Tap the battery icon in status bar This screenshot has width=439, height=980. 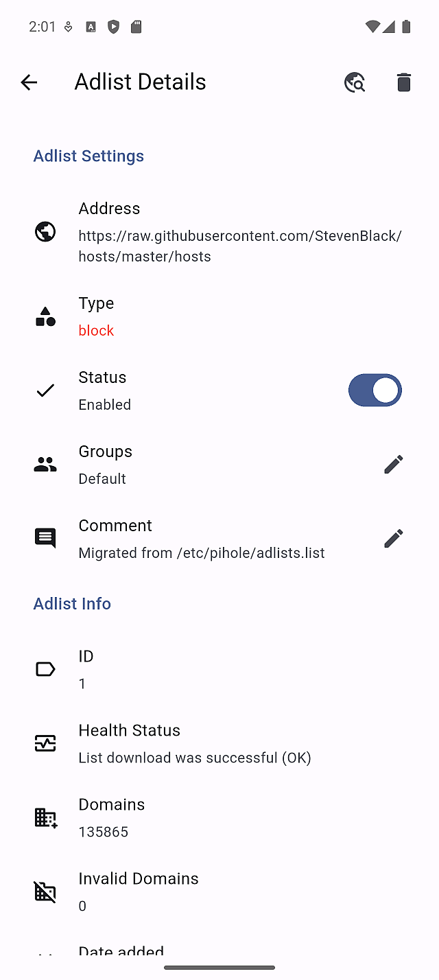[x=407, y=27]
